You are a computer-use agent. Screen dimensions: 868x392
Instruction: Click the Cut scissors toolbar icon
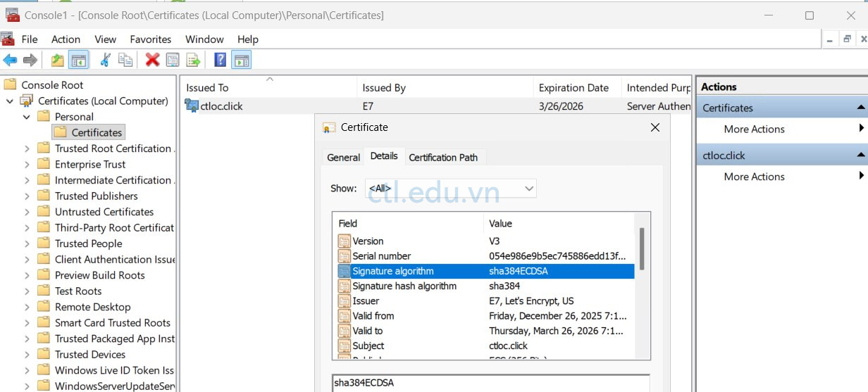click(105, 60)
